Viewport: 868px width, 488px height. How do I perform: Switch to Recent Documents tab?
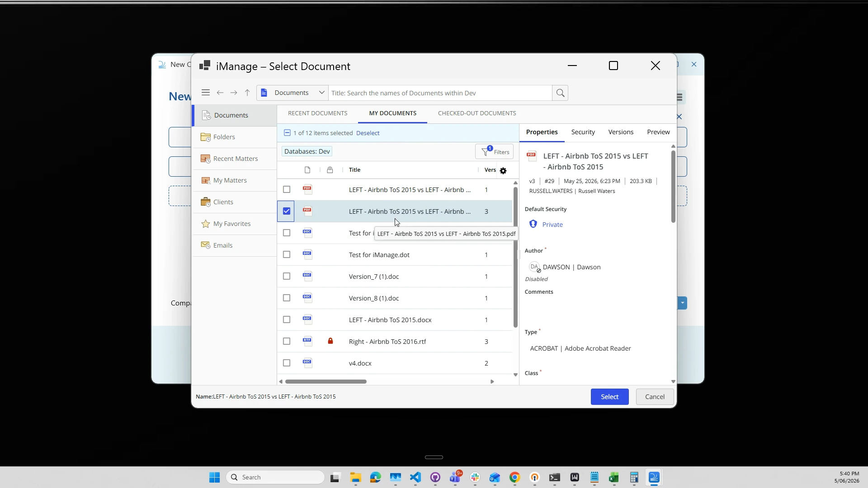(318, 113)
